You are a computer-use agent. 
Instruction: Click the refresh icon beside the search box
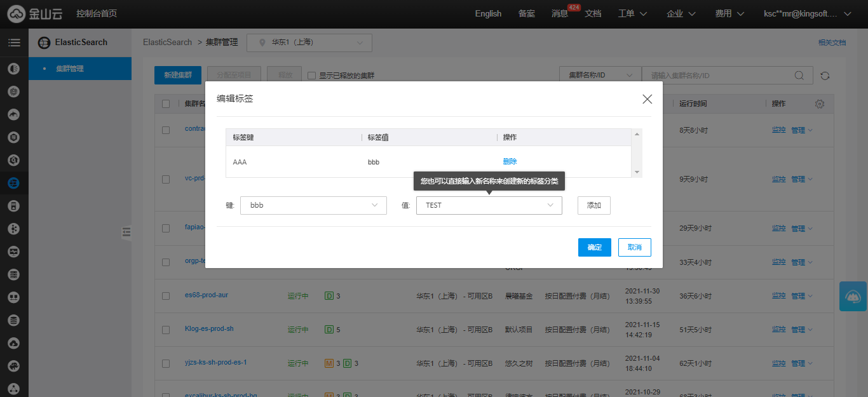tap(825, 76)
